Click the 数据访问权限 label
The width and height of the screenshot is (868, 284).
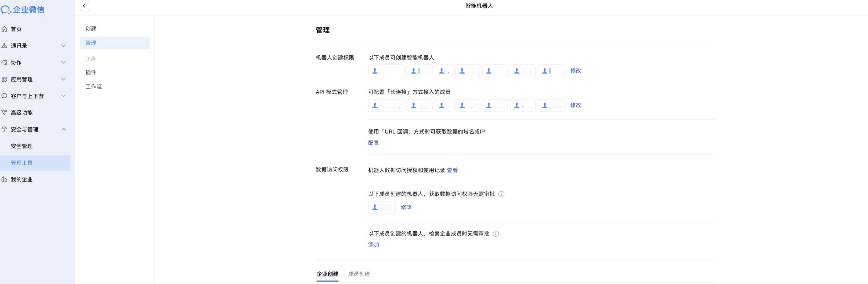click(332, 170)
